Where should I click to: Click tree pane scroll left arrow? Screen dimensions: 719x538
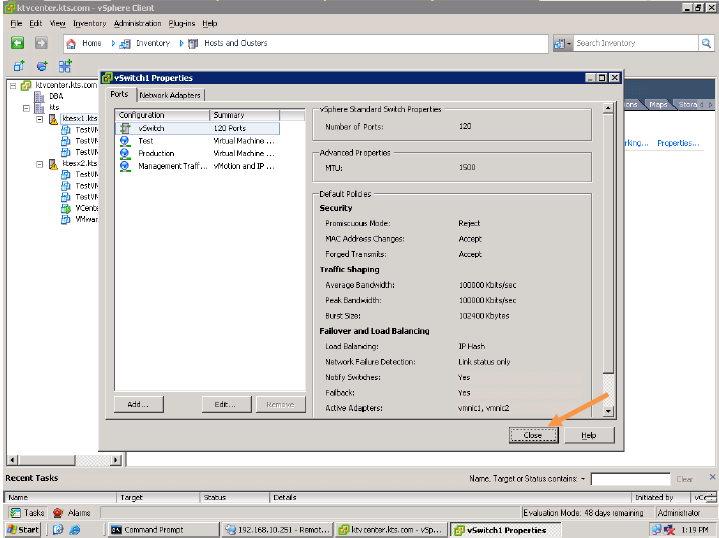pyautogui.click(x=13, y=460)
